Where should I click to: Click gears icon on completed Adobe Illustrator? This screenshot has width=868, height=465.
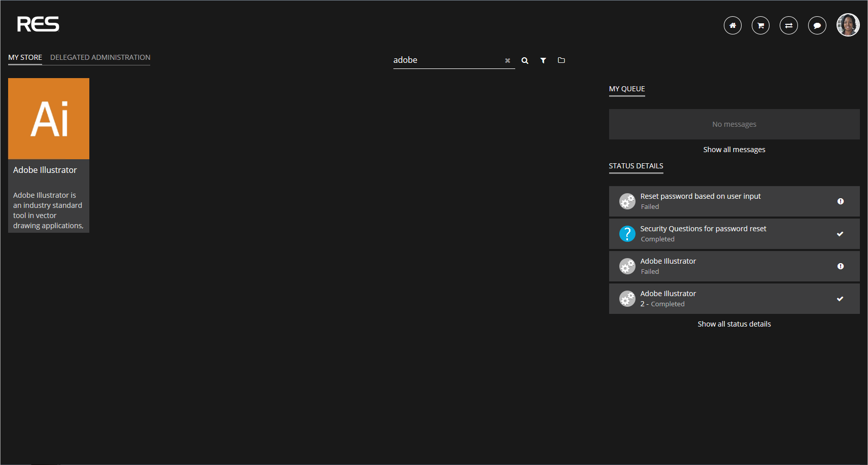point(627,299)
